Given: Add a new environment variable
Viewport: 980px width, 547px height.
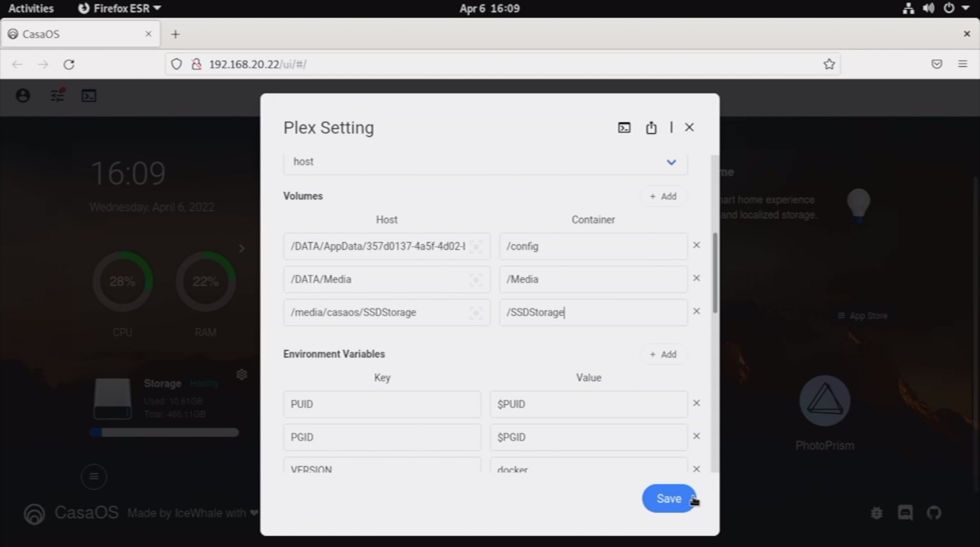Looking at the screenshot, I should point(663,354).
